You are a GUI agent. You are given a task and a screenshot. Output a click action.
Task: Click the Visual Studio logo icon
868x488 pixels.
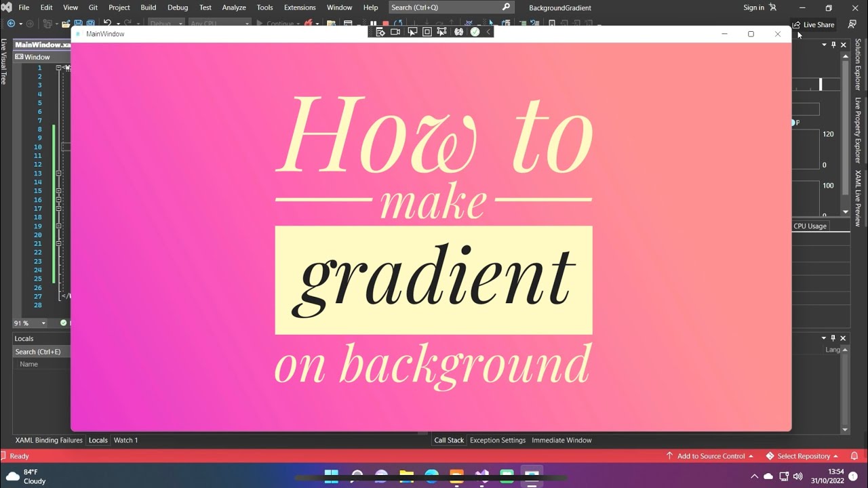[x=6, y=7]
